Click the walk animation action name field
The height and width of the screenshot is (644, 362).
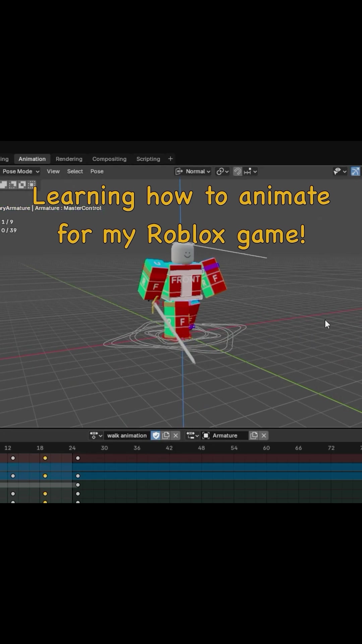pyautogui.click(x=127, y=435)
